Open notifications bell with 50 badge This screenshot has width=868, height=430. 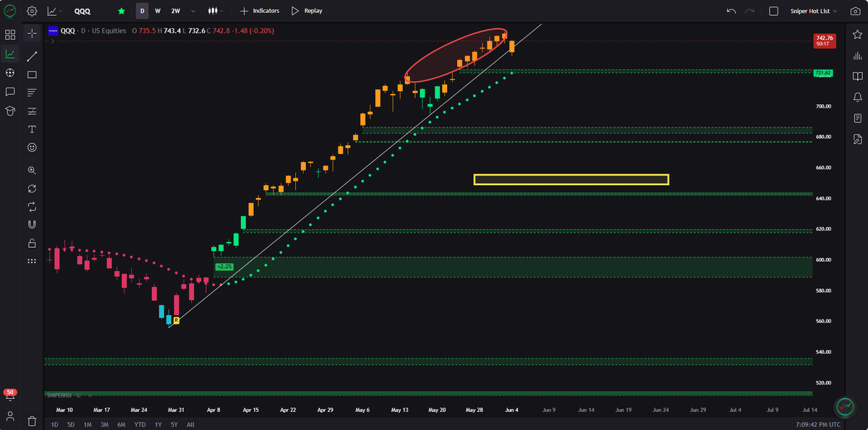[x=10, y=394]
